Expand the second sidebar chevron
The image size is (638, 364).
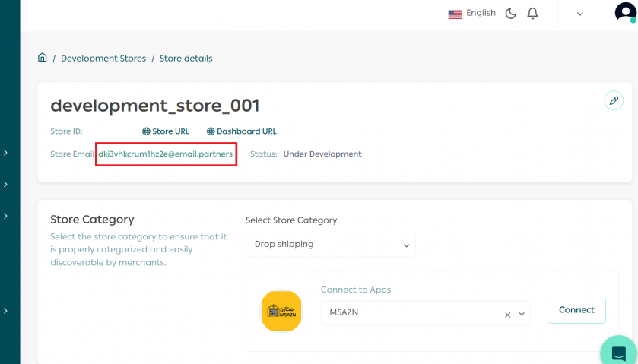5,184
